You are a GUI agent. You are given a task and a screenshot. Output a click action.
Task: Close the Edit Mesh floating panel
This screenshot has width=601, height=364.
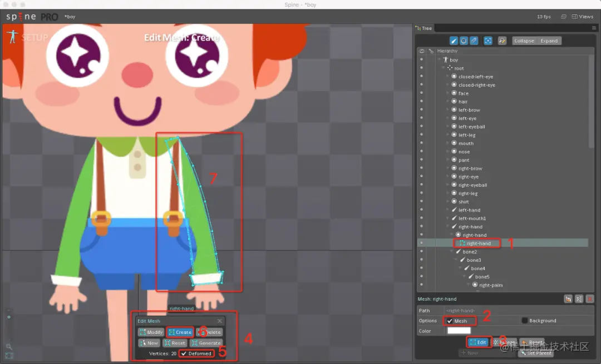pyautogui.click(x=220, y=321)
